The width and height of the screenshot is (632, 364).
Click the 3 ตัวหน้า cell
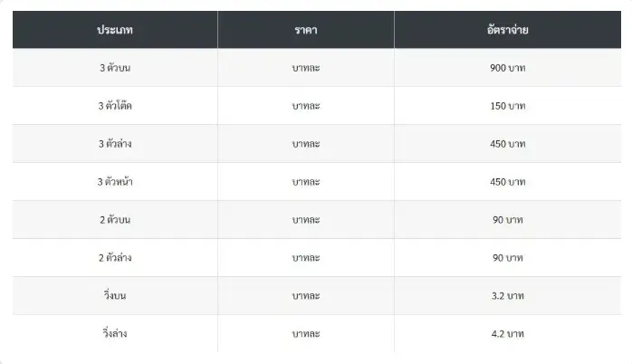pyautogui.click(x=115, y=182)
